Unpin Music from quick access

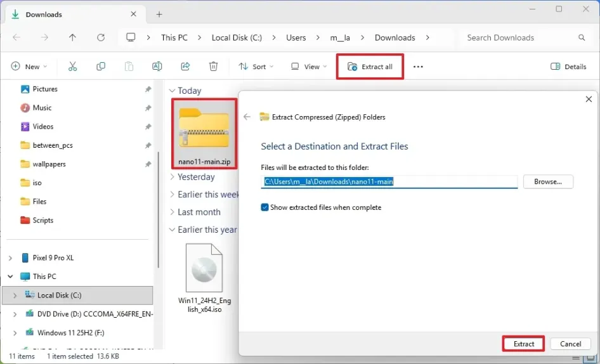148,108
